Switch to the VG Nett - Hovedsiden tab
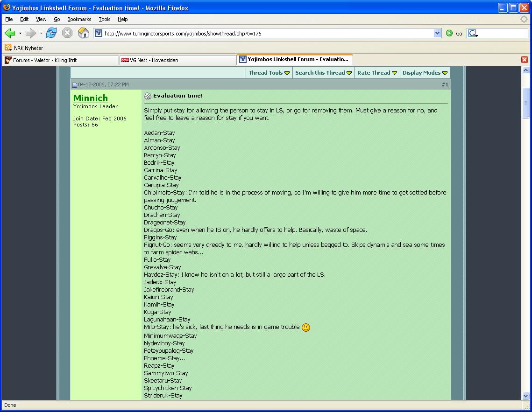Image resolution: width=532 pixels, height=412 pixels. [177, 60]
